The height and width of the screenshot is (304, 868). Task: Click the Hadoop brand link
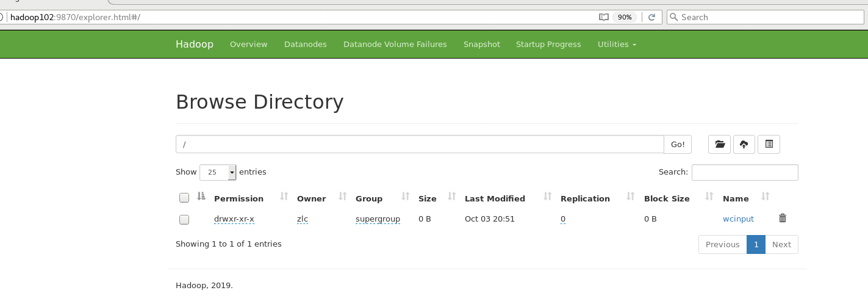195,44
